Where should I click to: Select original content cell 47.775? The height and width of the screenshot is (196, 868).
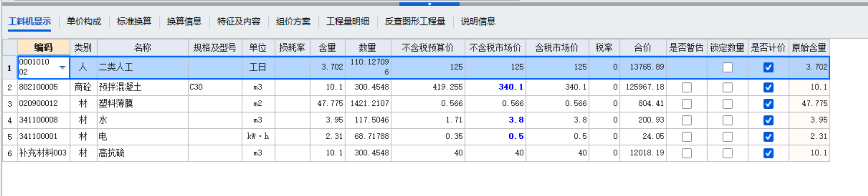(x=809, y=104)
